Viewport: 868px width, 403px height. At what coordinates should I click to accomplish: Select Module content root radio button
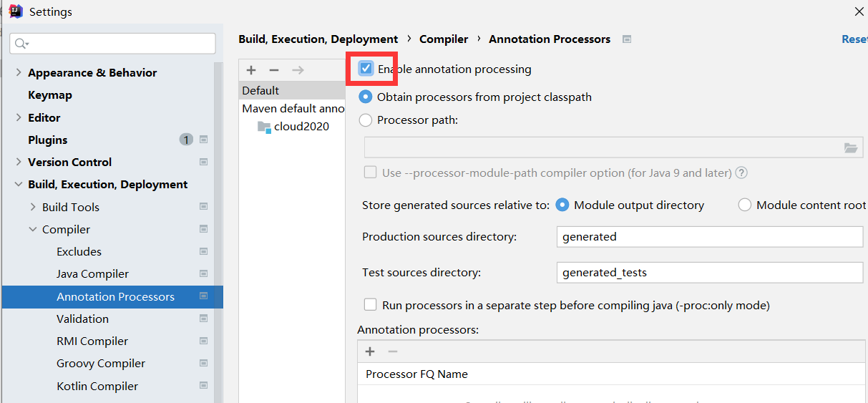[745, 205]
